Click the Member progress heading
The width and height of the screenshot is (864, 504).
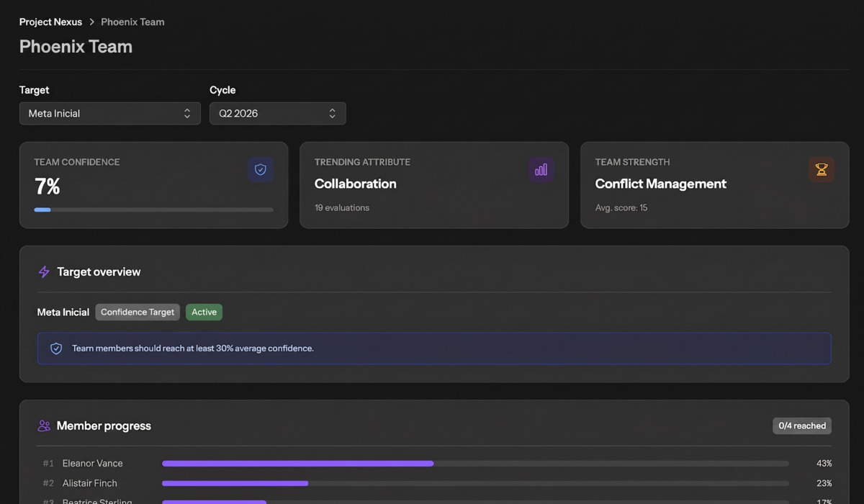[104, 426]
